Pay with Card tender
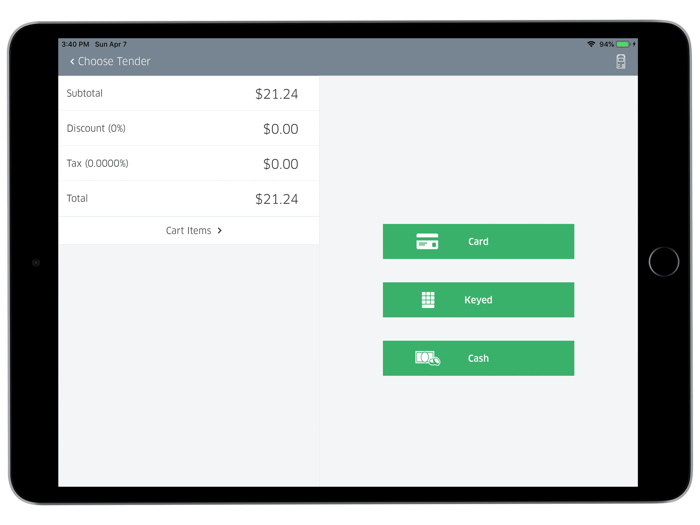 coord(478,242)
